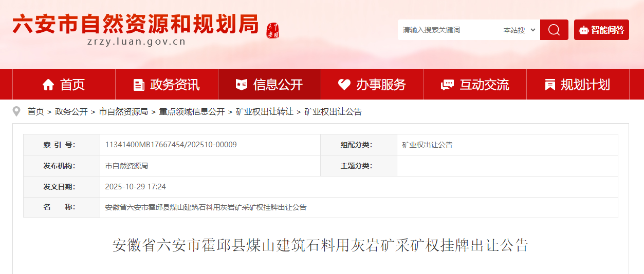Open 政务公开 breadcrumb link

pos(71,112)
